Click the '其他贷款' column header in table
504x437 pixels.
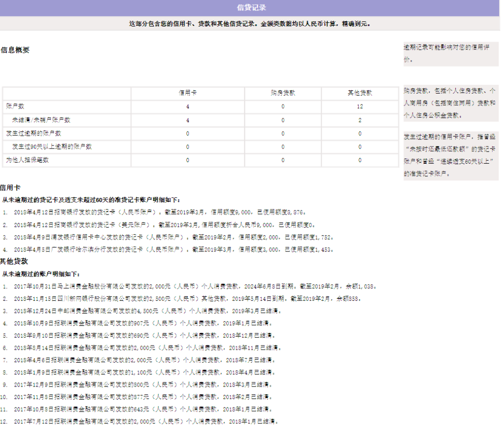pyautogui.click(x=360, y=93)
